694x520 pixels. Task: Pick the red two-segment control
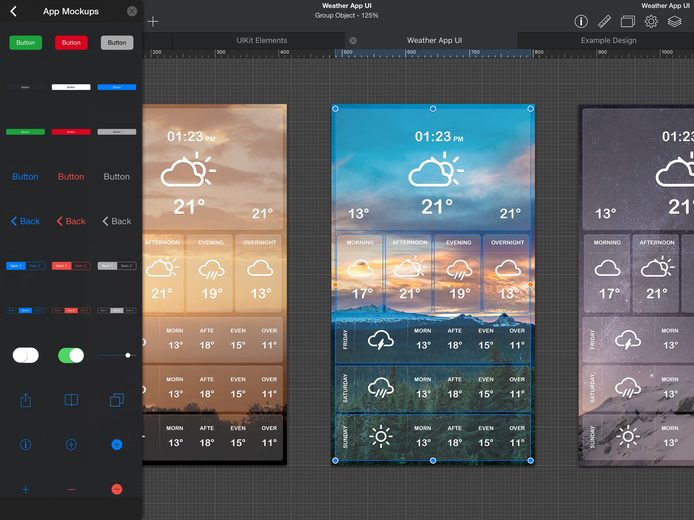tap(71, 266)
